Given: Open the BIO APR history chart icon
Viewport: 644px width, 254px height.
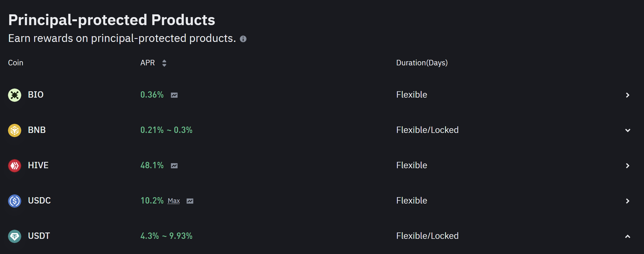Looking at the screenshot, I should [174, 95].
